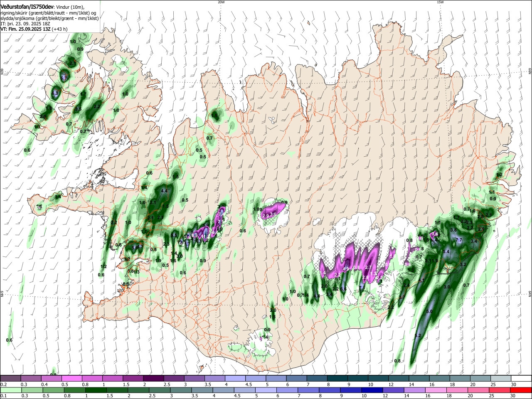Click the '1.00' value near central glacier
The width and height of the screenshot is (532, 399).
tap(257, 209)
